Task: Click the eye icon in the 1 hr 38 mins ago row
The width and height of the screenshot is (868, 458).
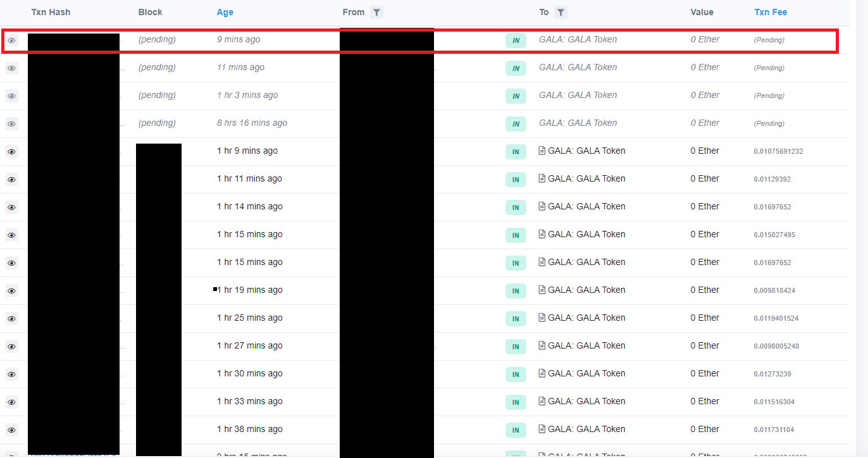Action: tap(11, 430)
